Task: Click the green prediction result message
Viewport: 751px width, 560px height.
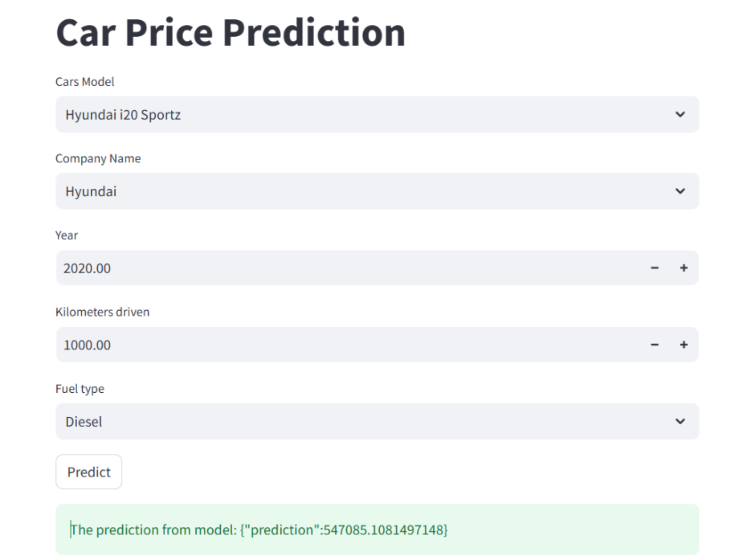Action: [x=377, y=529]
